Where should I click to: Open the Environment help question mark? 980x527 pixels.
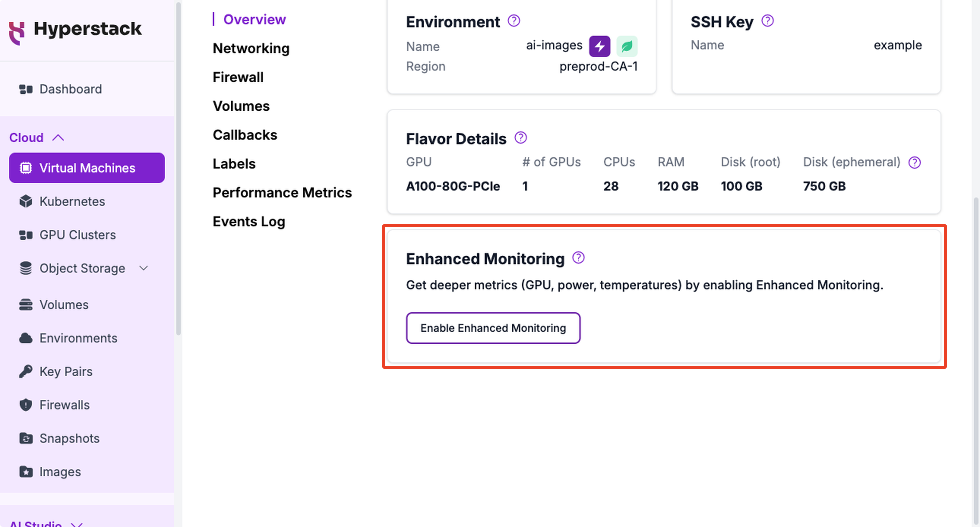[514, 21]
